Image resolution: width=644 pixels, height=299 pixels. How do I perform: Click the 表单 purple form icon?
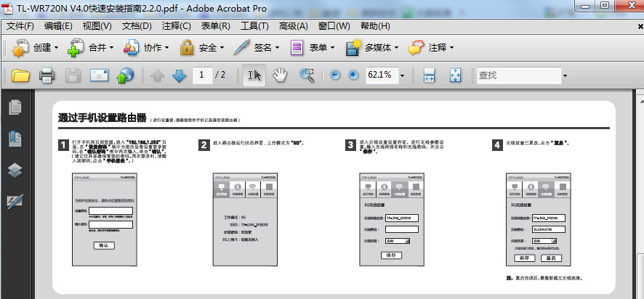pyautogui.click(x=297, y=48)
